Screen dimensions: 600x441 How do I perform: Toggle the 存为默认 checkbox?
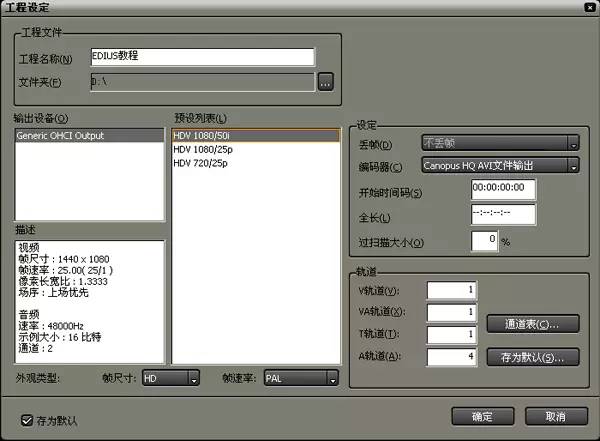pyautogui.click(x=27, y=420)
